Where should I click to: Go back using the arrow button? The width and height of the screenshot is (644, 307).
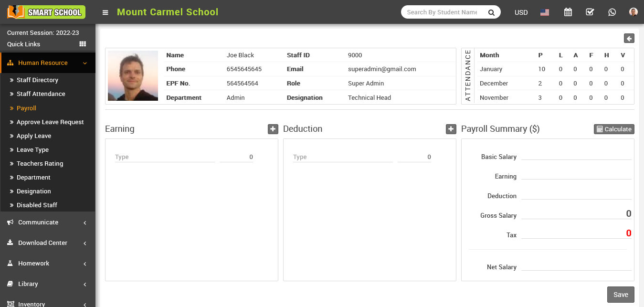[x=629, y=39]
